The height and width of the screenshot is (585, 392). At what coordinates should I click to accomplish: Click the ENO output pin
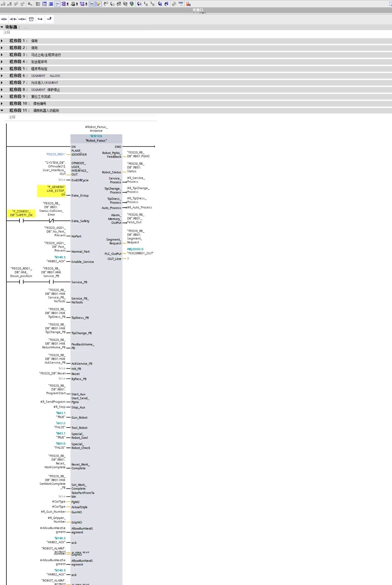tap(118, 147)
